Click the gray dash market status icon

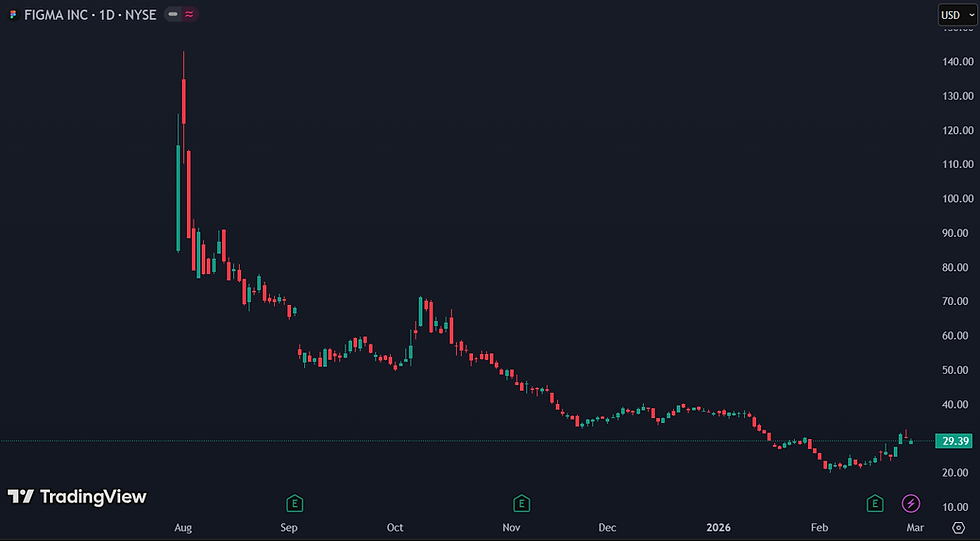point(173,14)
